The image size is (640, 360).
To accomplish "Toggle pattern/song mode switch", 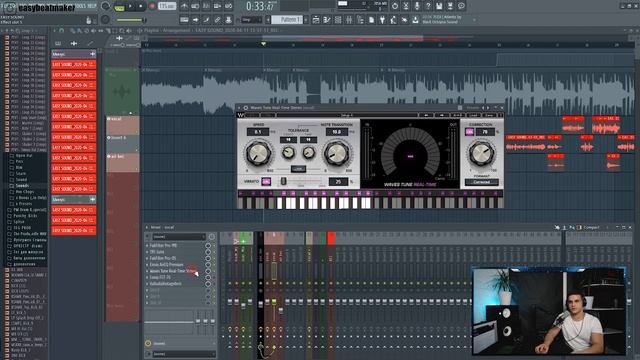I will click(119, 7).
